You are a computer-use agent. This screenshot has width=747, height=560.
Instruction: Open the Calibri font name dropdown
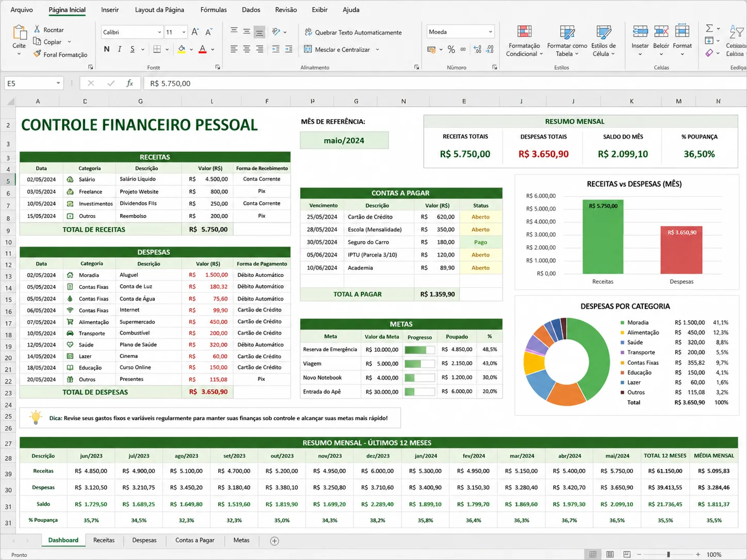159,32
